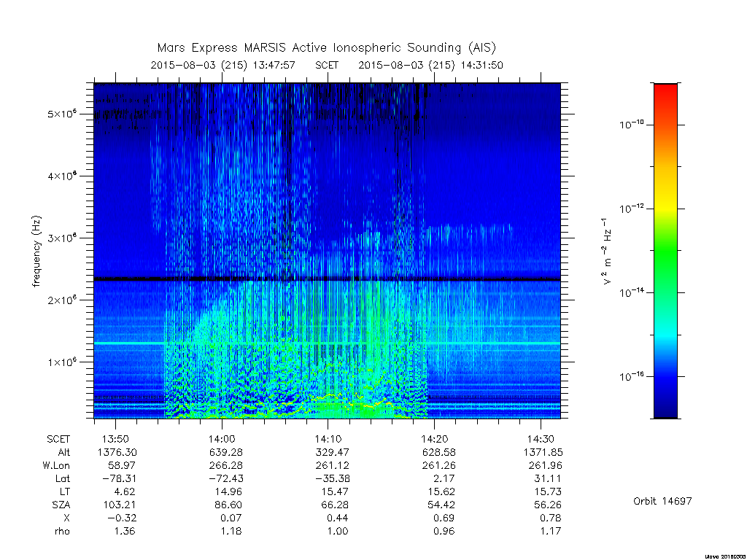Image resolution: width=747 pixels, height=560 pixels.
Task: Click the end time 14:31:50 in header
Action: point(481,65)
